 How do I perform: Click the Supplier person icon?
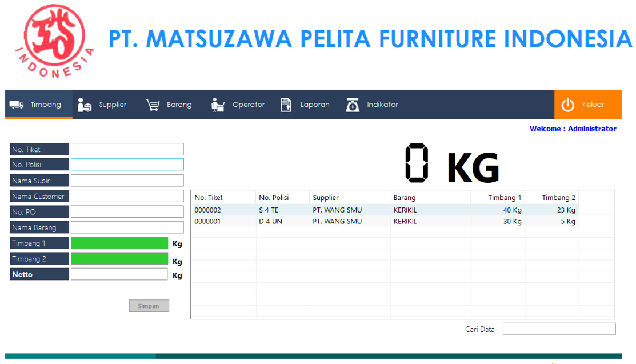click(85, 105)
